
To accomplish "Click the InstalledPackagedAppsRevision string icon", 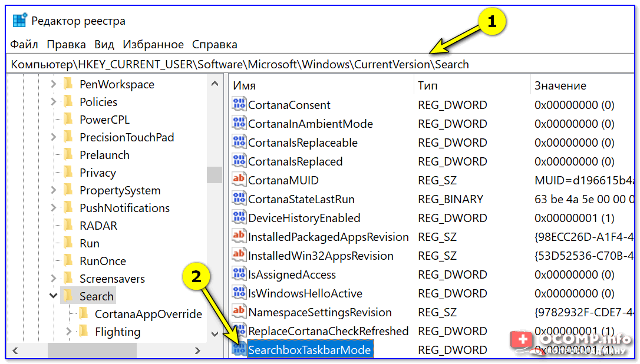I will pos(239,237).
